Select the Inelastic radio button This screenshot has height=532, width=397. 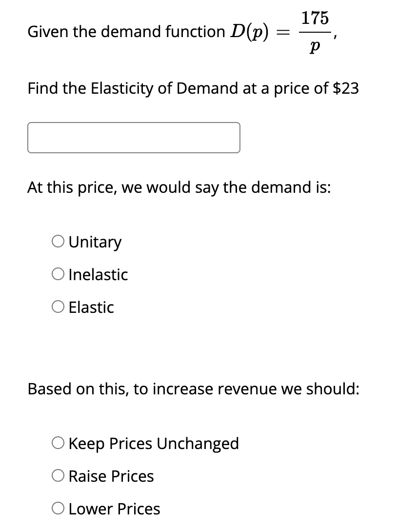click(59, 273)
